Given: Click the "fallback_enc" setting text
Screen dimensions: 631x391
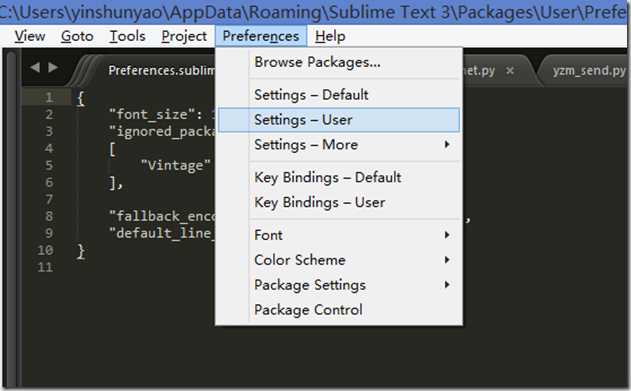Looking at the screenshot, I should 162,216.
